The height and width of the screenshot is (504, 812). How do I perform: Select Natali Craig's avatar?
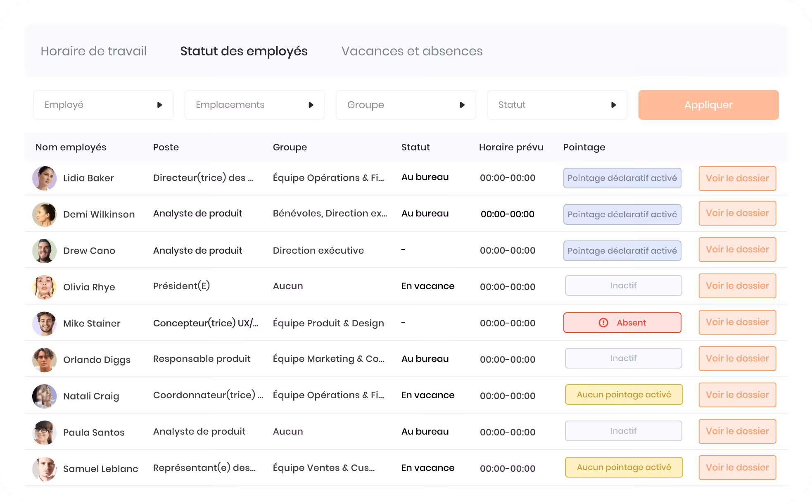(x=45, y=396)
